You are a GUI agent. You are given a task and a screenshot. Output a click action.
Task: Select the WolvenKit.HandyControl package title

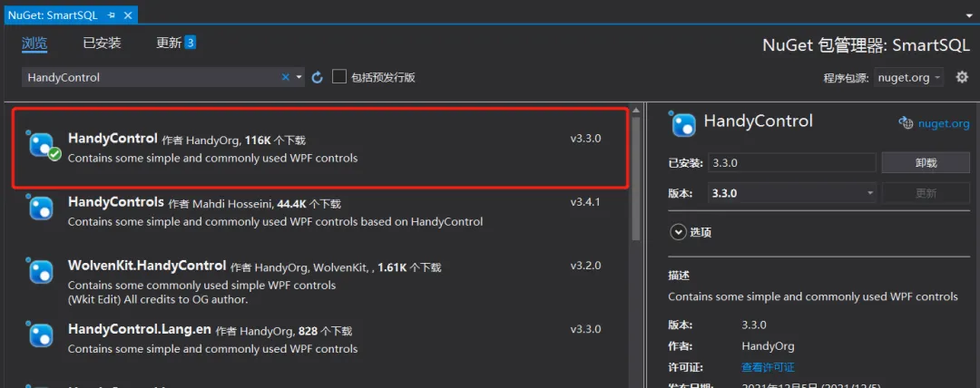click(x=146, y=266)
